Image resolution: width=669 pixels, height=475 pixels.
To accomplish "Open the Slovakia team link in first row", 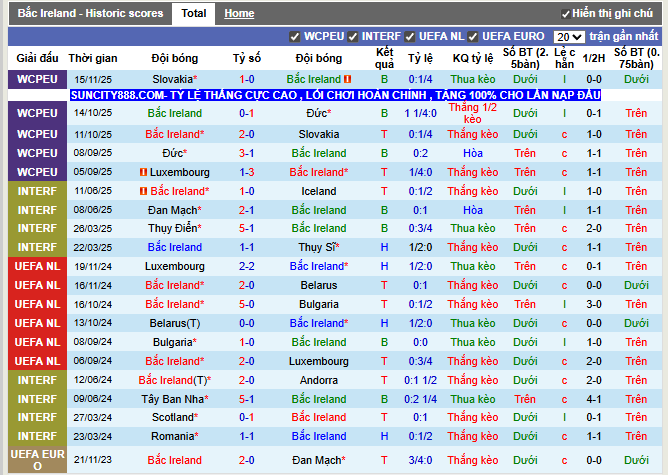I will pos(173,79).
